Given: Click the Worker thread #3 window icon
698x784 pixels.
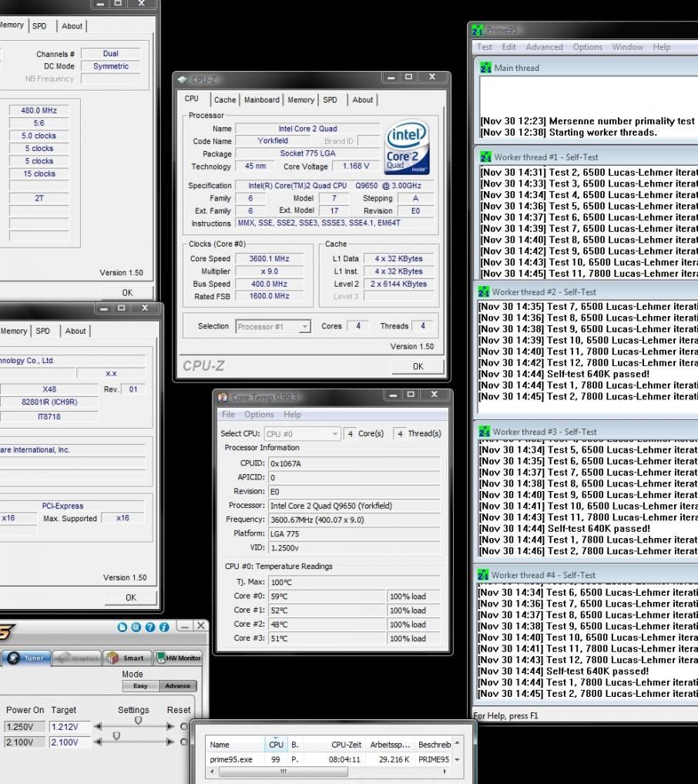Looking at the screenshot, I should coord(485,432).
